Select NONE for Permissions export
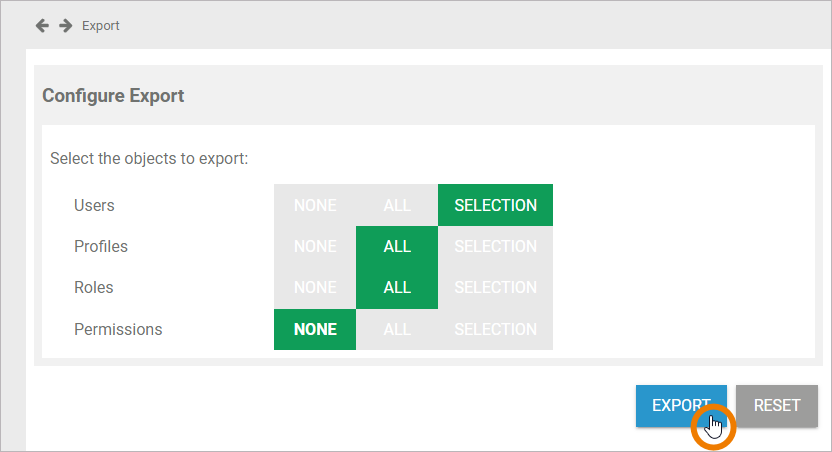This screenshot has height=452, width=832. point(315,329)
